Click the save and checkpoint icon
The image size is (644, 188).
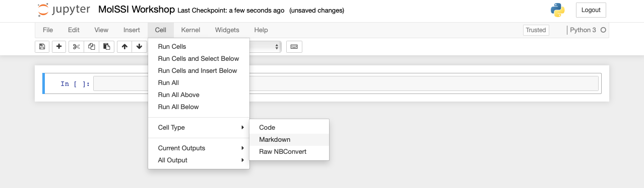tap(42, 47)
